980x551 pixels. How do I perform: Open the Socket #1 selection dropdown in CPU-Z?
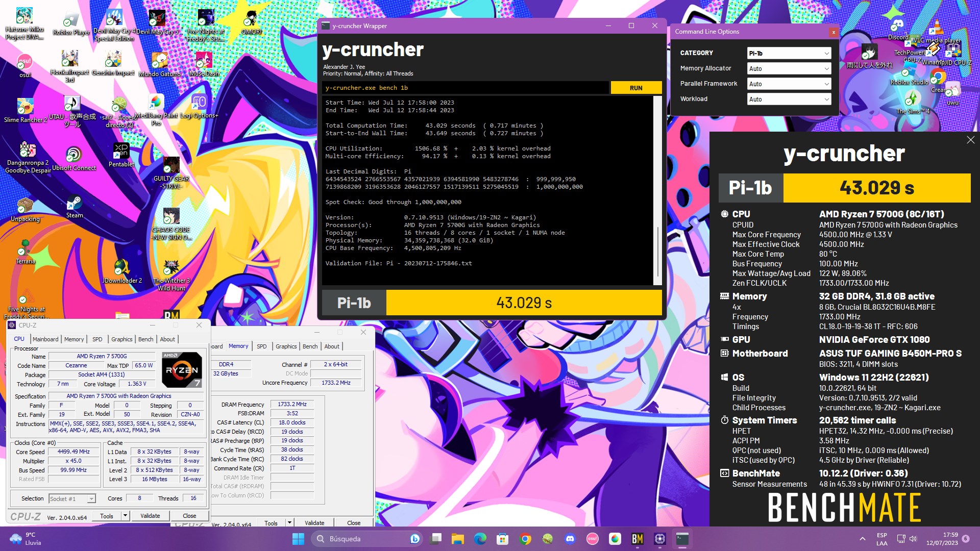(72, 498)
